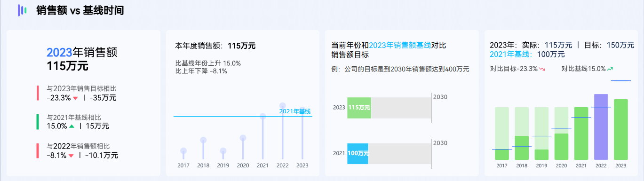This screenshot has height=181, width=644.
Task: Click the 2021年基线 label on the lollipop chart
Action: coord(295,111)
